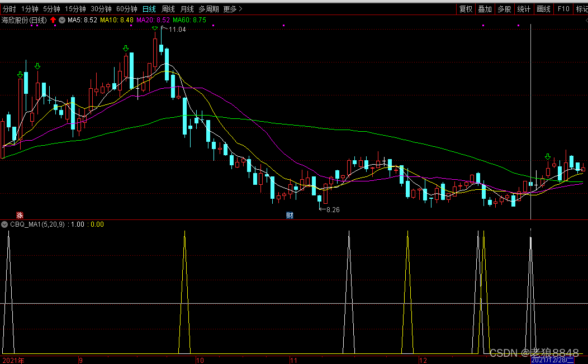Switch to 周线 weekly chart
The image size is (588, 364).
point(168,9)
